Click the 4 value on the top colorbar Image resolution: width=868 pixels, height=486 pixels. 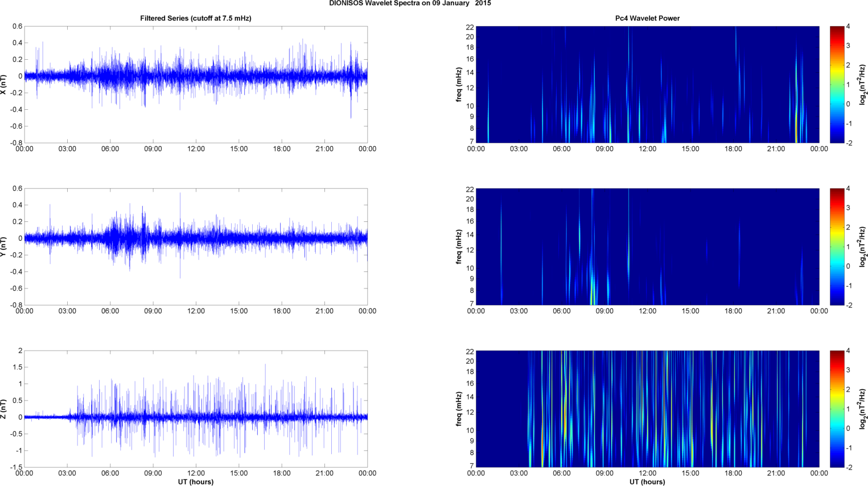click(x=849, y=27)
